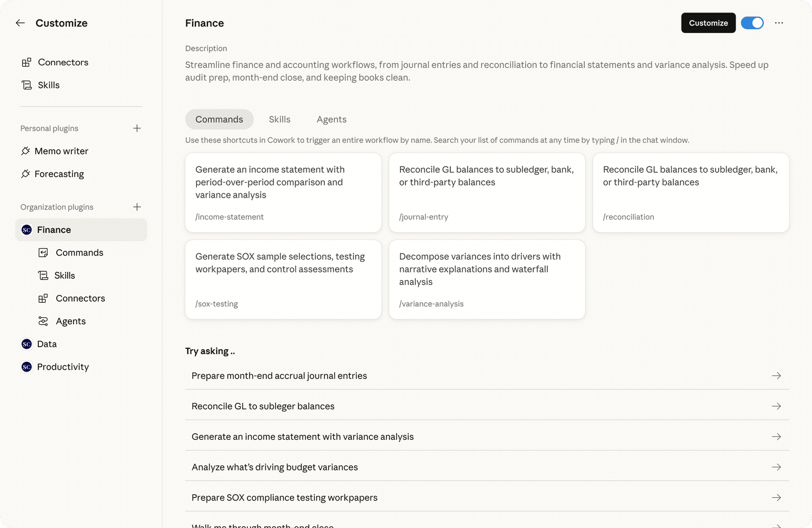Viewport: 812px width, 528px height.
Task: Open the top-level Connectors icon in sidebar
Action: pos(27,62)
